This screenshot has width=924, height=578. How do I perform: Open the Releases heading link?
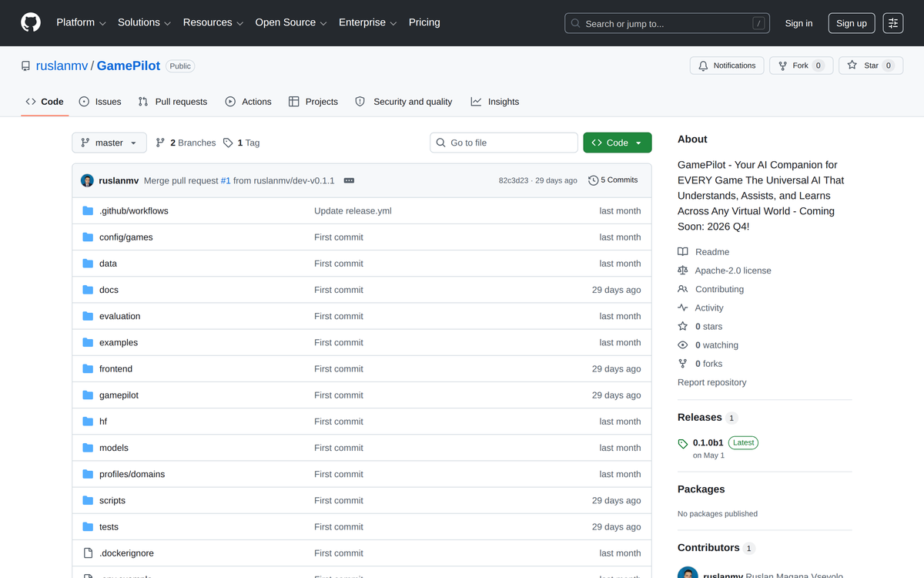click(708, 418)
